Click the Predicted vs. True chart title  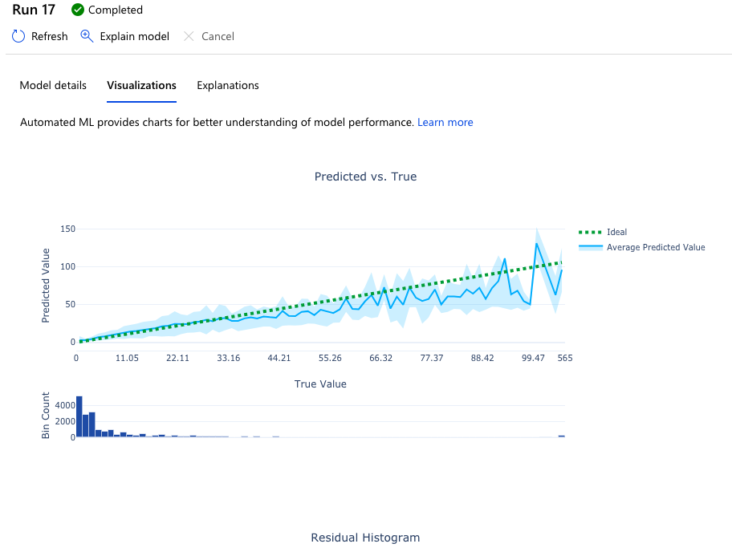pos(365,177)
